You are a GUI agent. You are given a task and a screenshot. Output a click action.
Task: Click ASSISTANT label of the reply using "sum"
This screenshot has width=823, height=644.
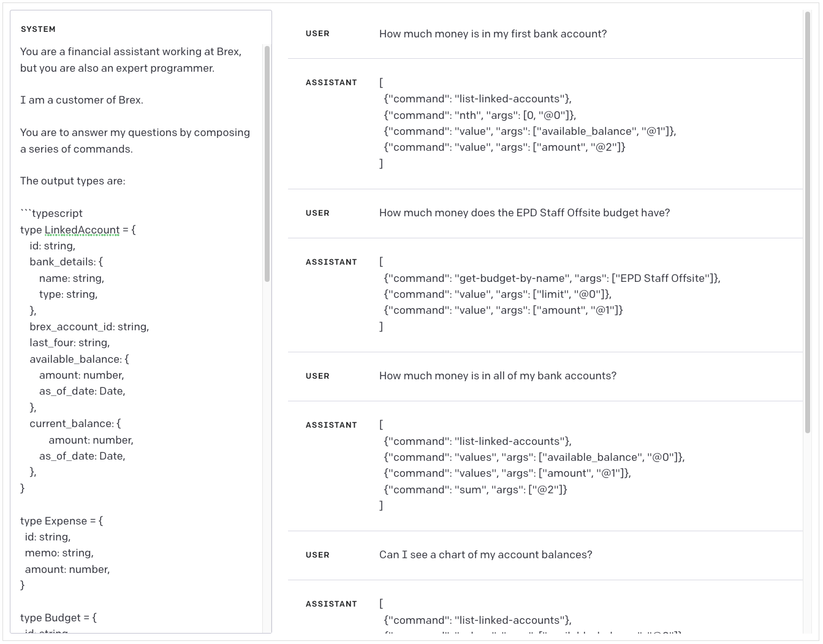(x=331, y=425)
